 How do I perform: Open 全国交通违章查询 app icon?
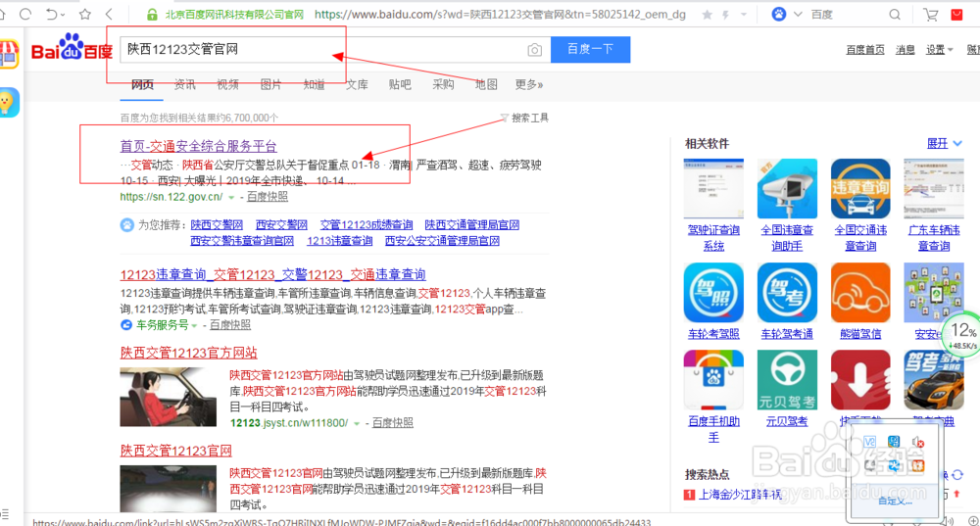[860, 189]
